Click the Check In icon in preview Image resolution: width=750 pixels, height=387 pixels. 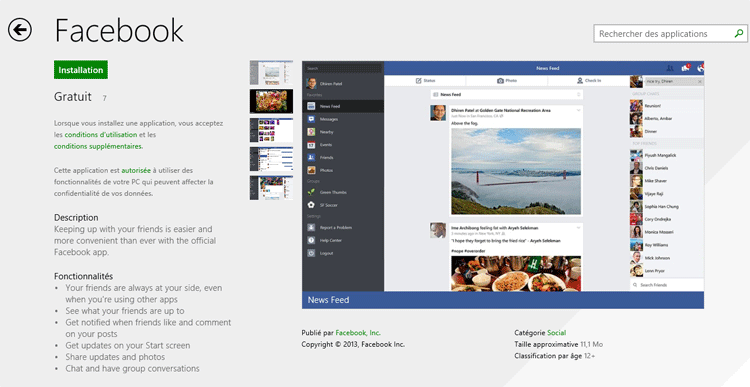pyautogui.click(x=580, y=81)
